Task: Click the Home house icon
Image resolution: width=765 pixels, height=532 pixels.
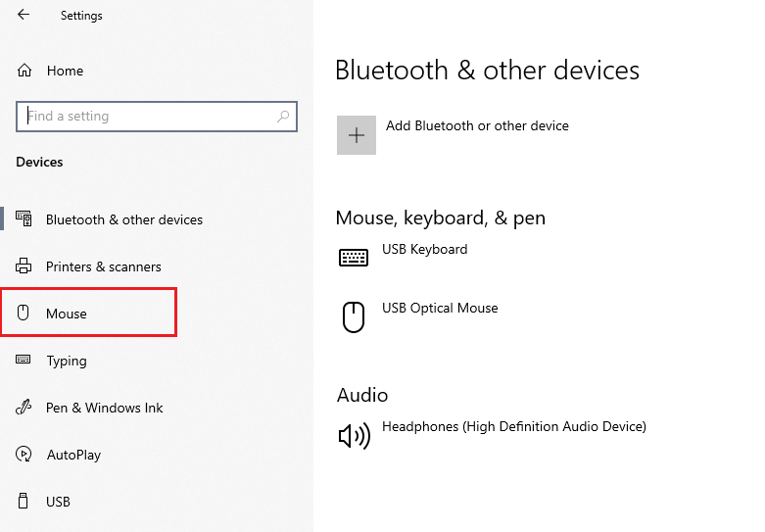Action: pos(24,71)
